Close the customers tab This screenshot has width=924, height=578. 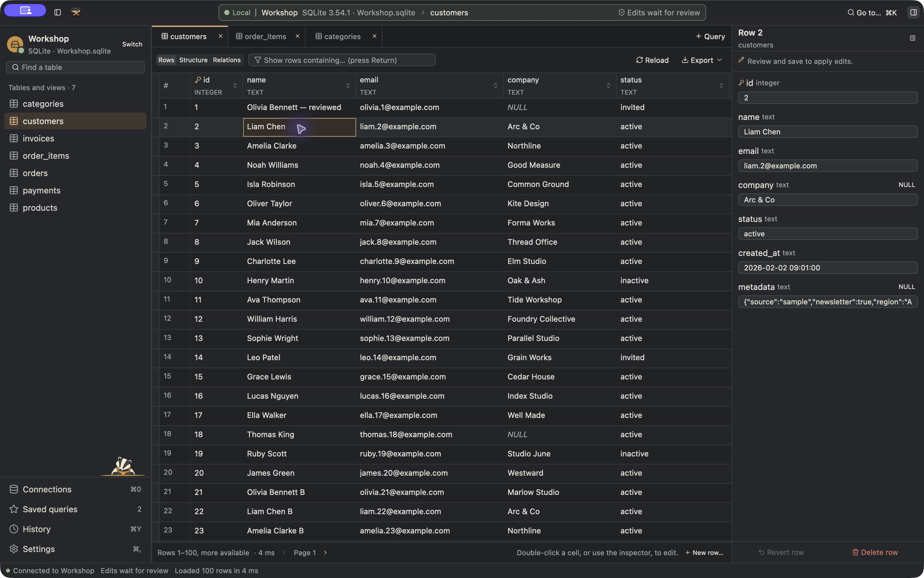click(x=221, y=36)
